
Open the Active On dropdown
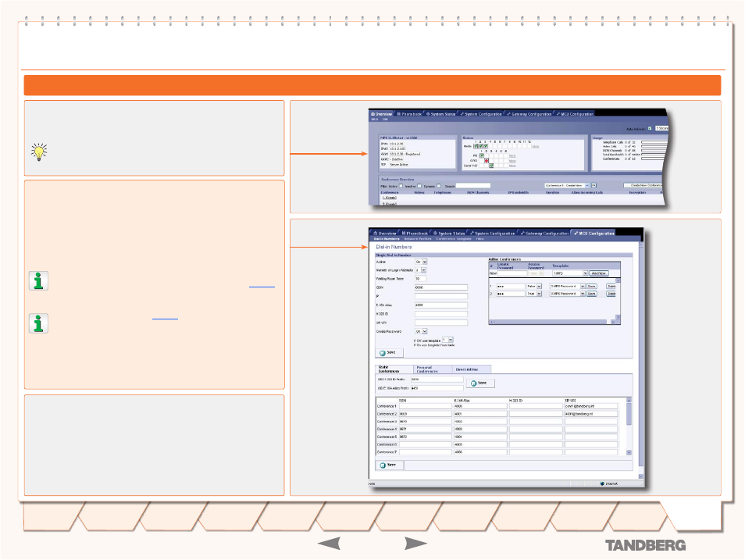click(421, 262)
